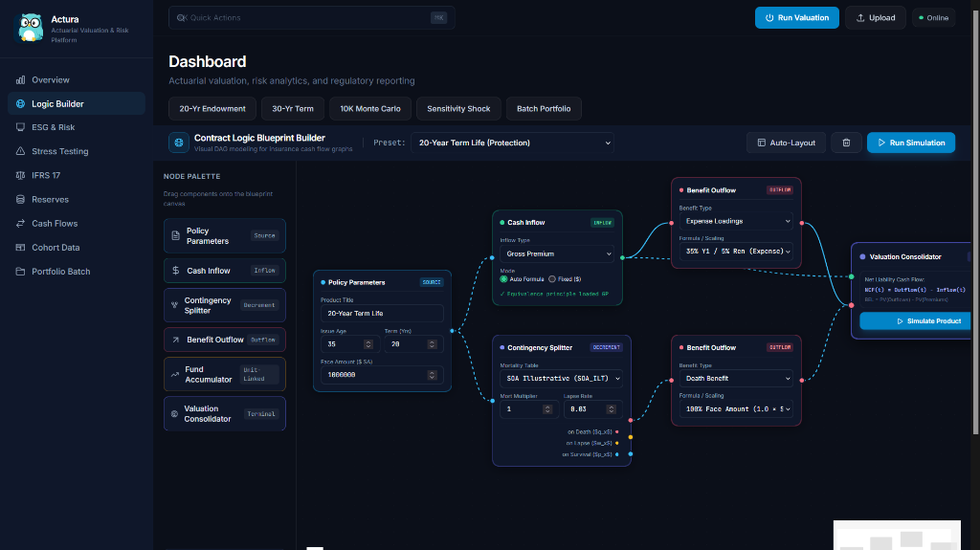This screenshot has width=980, height=550.
Task: Navigate to IFRS 17
Action: (x=77, y=175)
